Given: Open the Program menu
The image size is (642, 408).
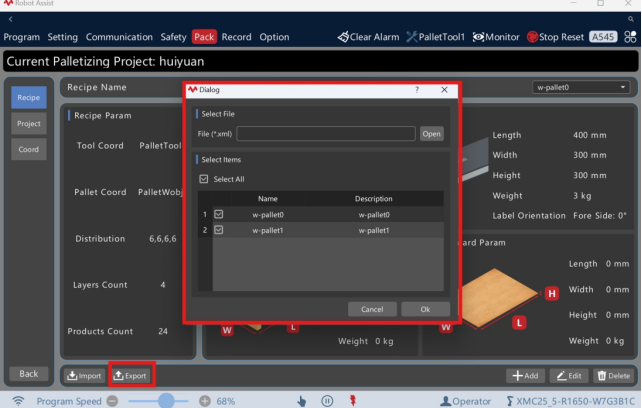Looking at the screenshot, I should point(22,37).
